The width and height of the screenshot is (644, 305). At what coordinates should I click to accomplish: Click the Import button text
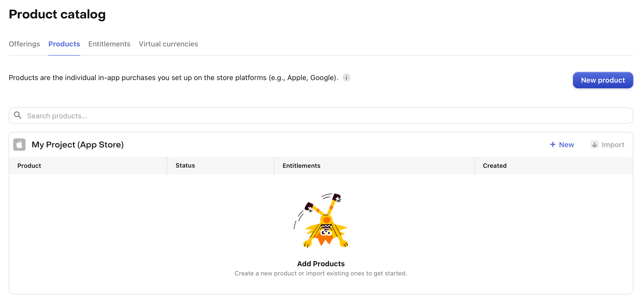(x=613, y=145)
